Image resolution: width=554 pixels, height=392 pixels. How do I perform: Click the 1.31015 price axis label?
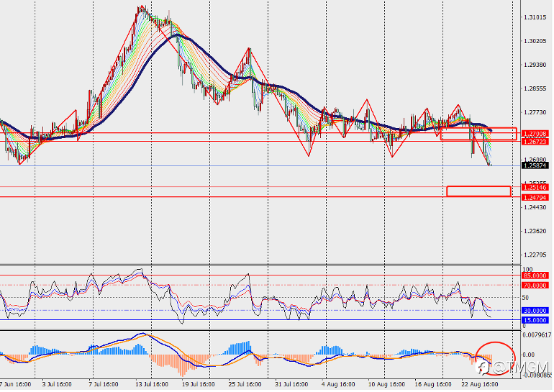pyautogui.click(x=535, y=17)
